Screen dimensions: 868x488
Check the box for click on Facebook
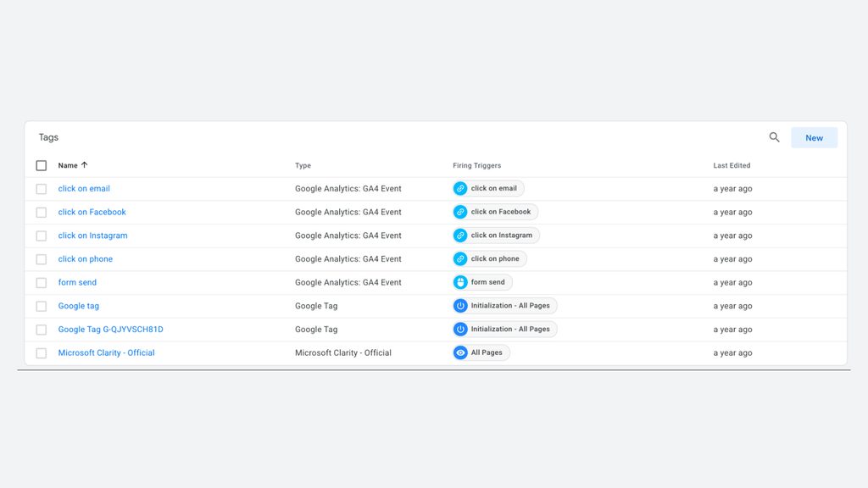coord(42,213)
